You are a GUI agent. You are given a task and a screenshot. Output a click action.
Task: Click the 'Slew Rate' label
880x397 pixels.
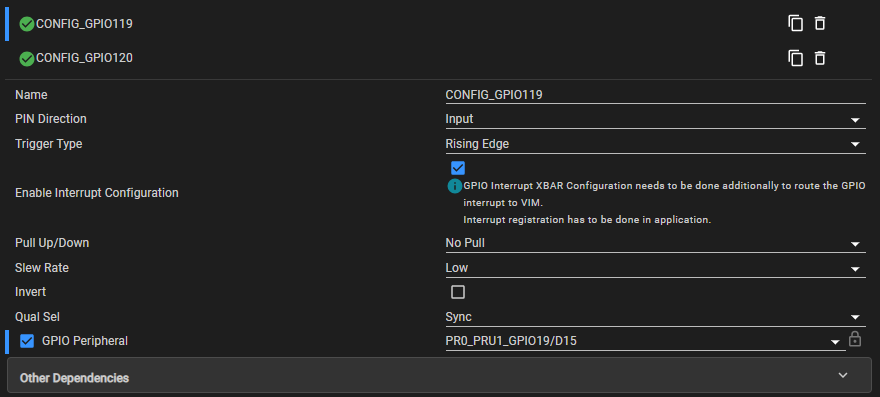click(42, 268)
